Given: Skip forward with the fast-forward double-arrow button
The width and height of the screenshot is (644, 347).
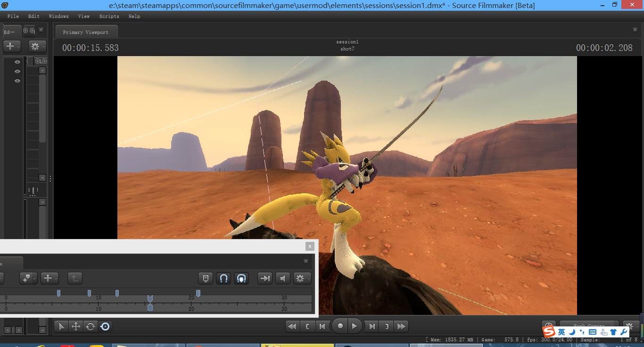Looking at the screenshot, I should pos(401,326).
